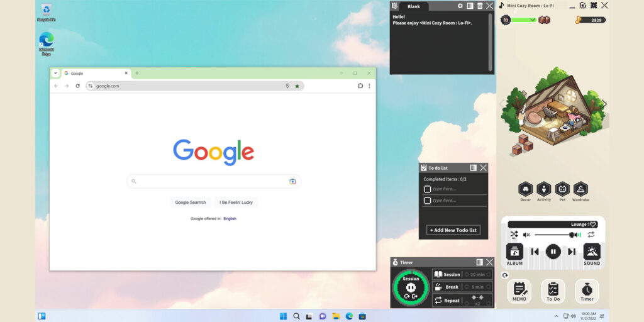Check the first to-do item checkbox
The height and width of the screenshot is (322, 644).
coord(428,189)
